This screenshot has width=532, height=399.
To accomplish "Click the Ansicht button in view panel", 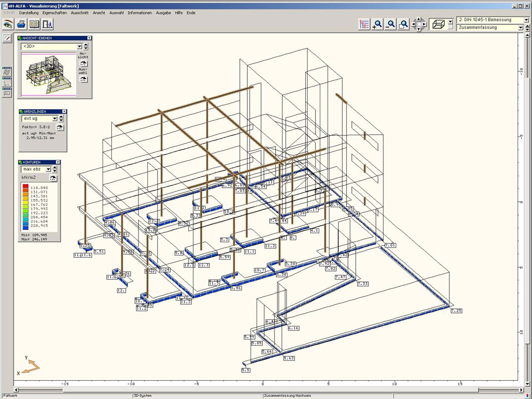I will tap(83, 63).
